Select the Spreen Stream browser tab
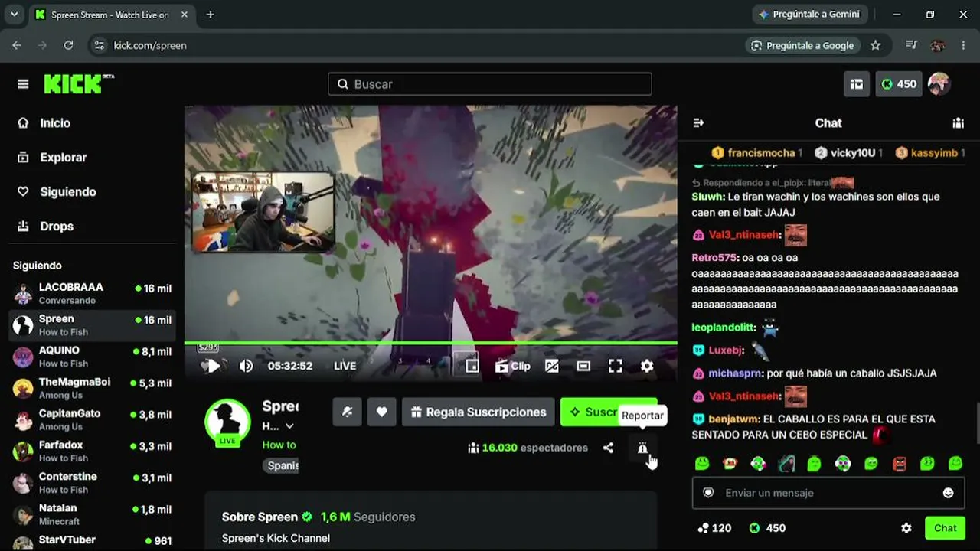Image resolution: width=980 pixels, height=551 pixels. click(112, 15)
